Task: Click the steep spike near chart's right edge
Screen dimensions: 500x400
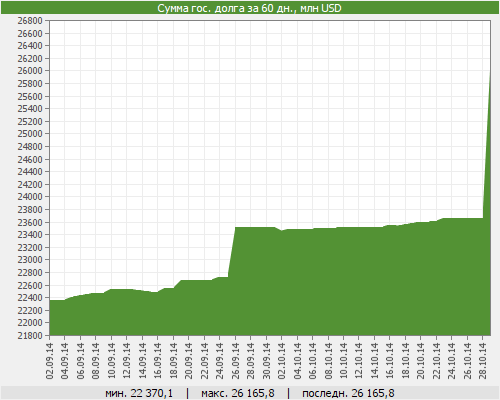Action: click(487, 143)
